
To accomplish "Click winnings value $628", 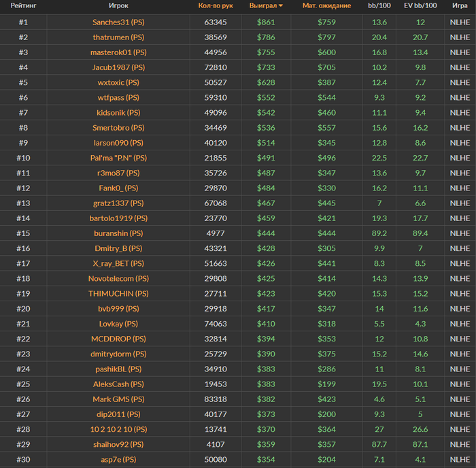I will point(266,82).
